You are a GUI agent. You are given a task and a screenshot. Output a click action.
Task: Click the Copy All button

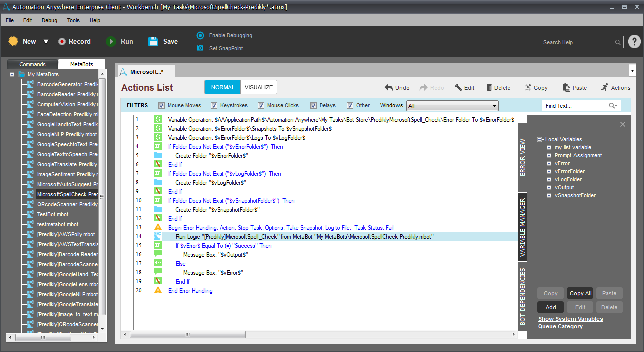pyautogui.click(x=580, y=293)
